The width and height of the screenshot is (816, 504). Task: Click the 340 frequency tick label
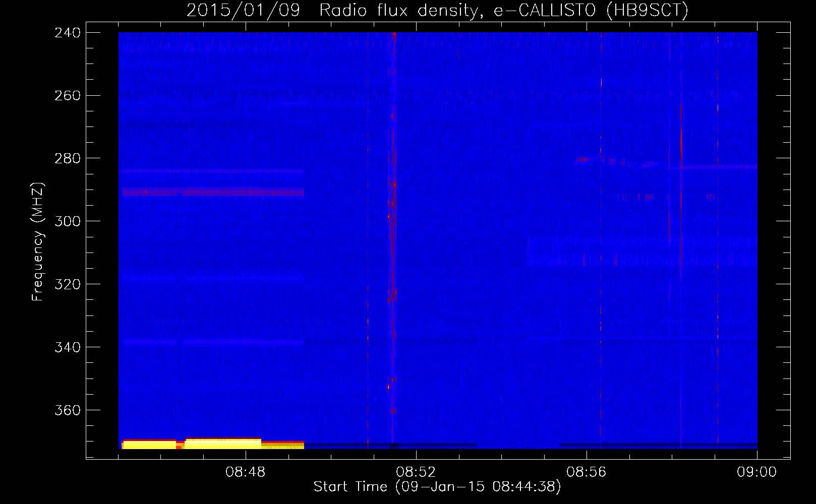[68, 348]
